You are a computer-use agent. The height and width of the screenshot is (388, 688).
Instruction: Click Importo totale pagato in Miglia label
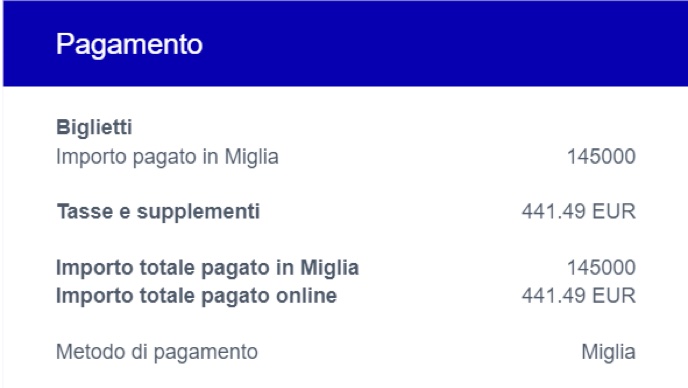click(x=208, y=268)
